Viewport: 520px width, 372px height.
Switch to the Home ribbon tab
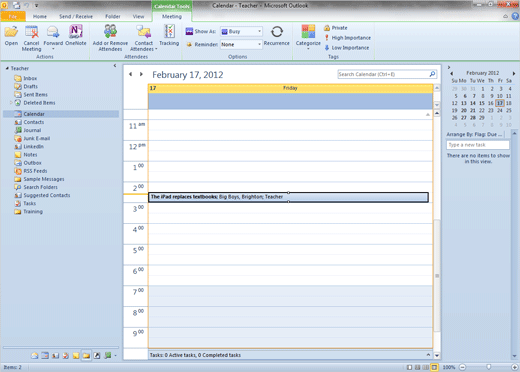(40, 16)
